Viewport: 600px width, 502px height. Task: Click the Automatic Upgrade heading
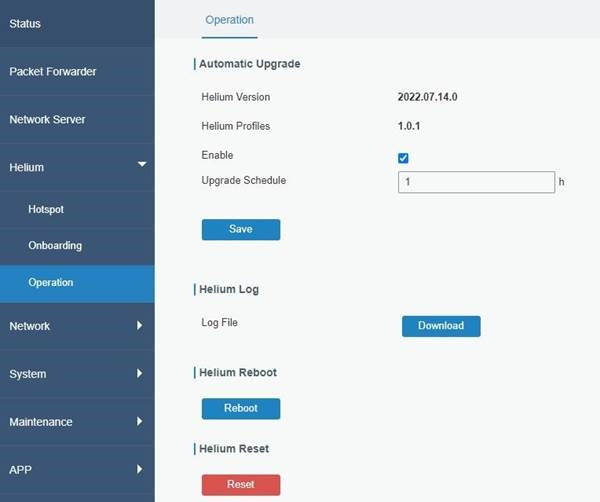(x=249, y=64)
